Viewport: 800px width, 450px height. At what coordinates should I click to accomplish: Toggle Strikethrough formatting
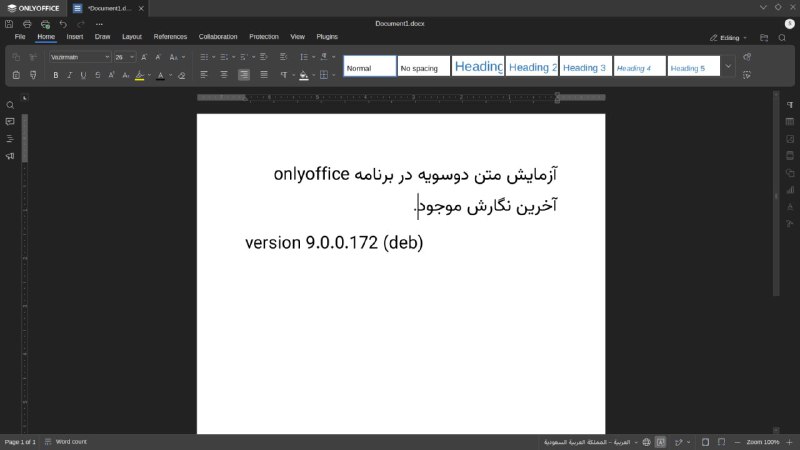coord(97,75)
